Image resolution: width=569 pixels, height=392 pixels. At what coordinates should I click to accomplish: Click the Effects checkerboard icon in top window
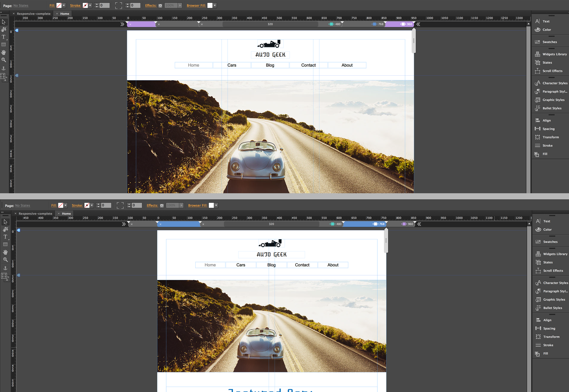coord(160,6)
